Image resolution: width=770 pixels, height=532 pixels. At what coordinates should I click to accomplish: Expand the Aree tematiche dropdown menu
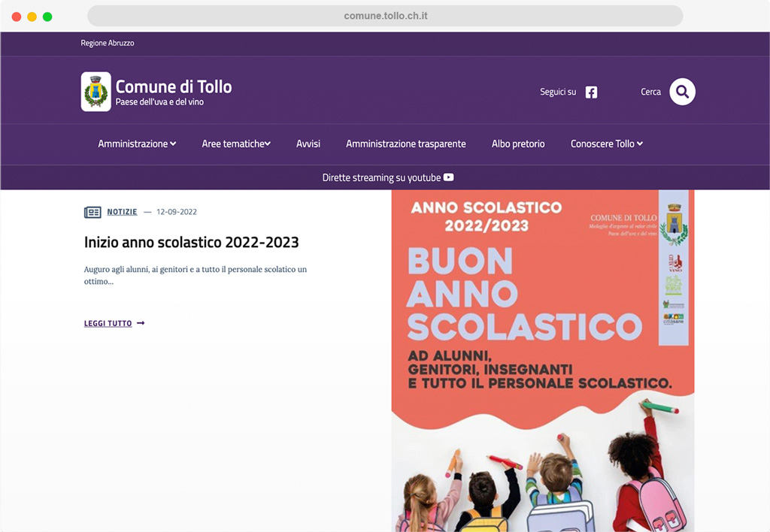(x=236, y=144)
